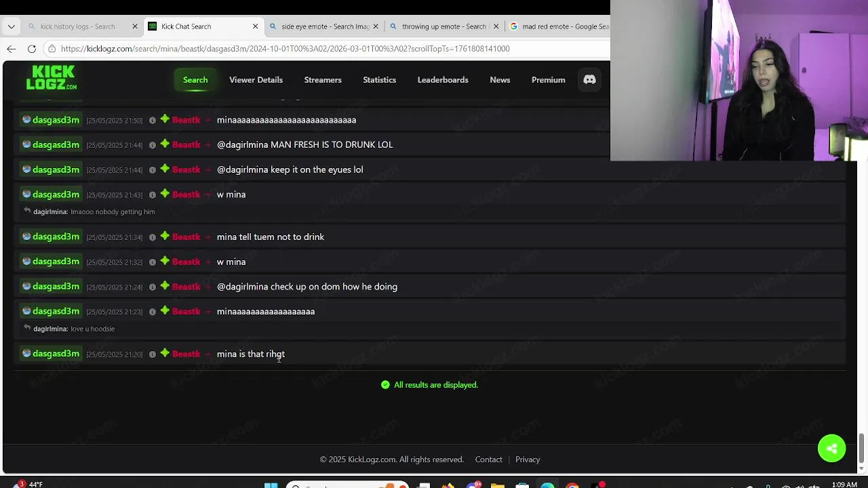Click 'All results are displayed.' text
The image size is (868, 488).
pyautogui.click(x=436, y=385)
